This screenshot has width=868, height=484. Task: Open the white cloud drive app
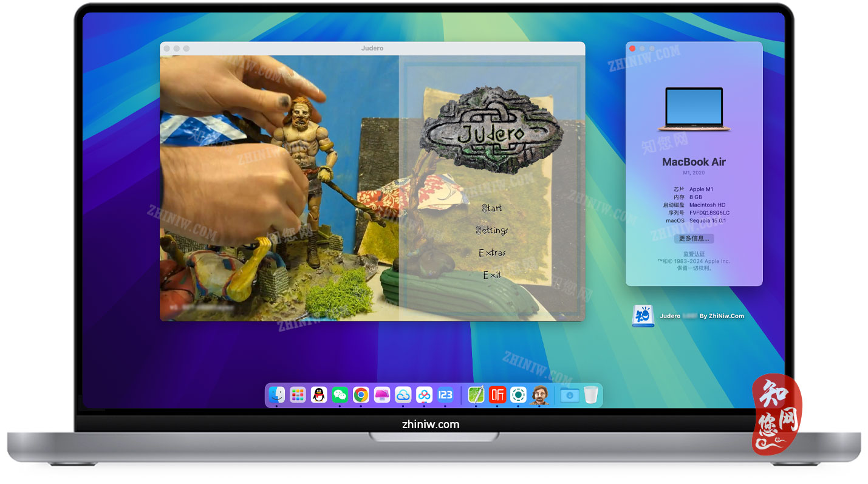(x=403, y=395)
